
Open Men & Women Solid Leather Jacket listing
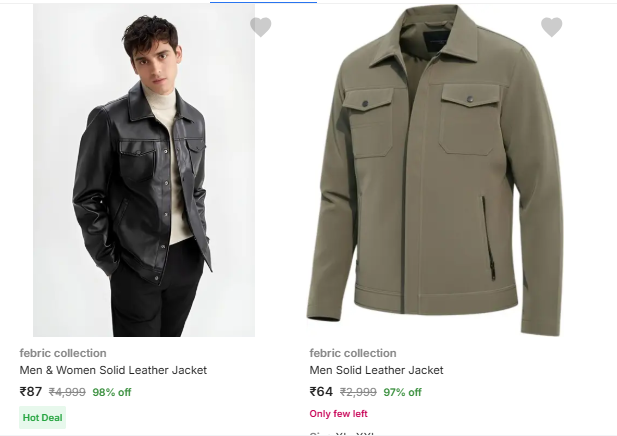(x=113, y=370)
